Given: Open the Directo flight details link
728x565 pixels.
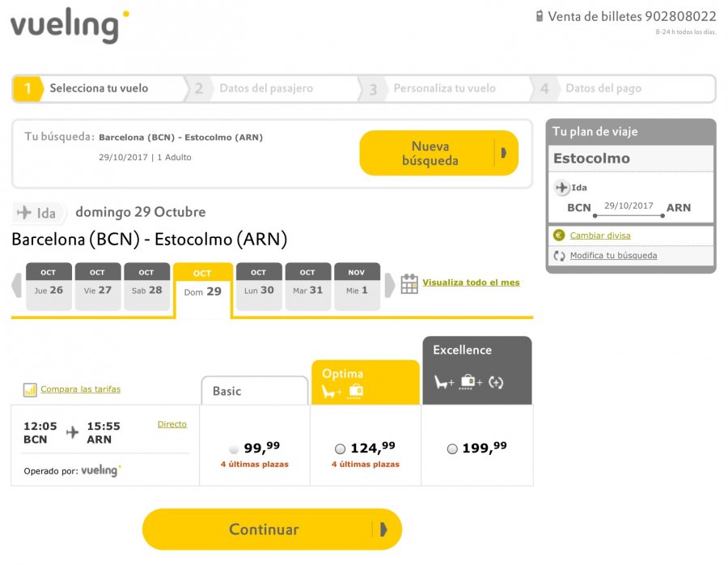Looking at the screenshot, I should (x=171, y=424).
